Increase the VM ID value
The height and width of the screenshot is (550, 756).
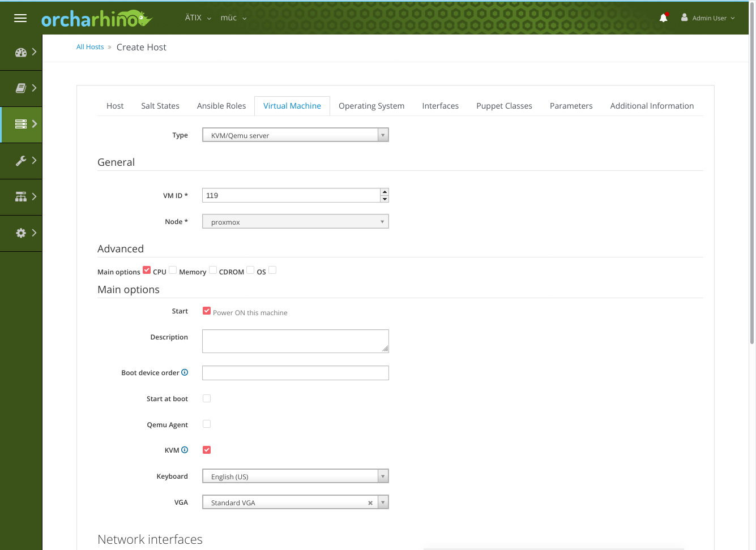pyautogui.click(x=385, y=192)
